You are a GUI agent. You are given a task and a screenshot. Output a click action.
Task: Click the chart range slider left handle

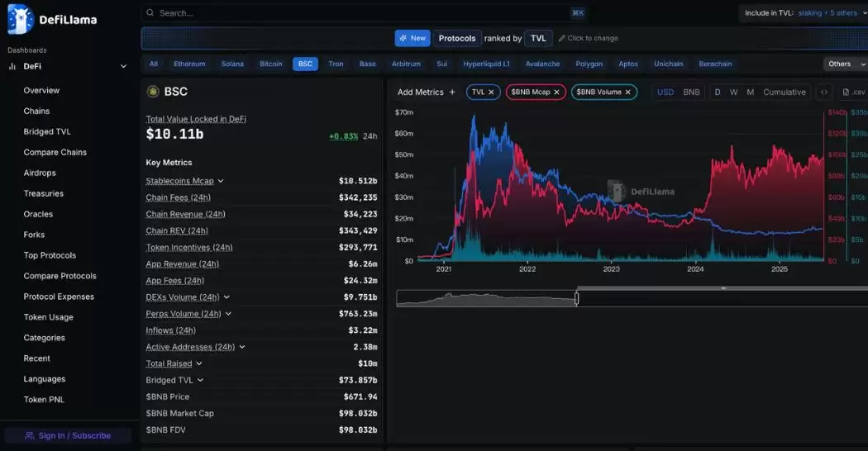pyautogui.click(x=576, y=298)
